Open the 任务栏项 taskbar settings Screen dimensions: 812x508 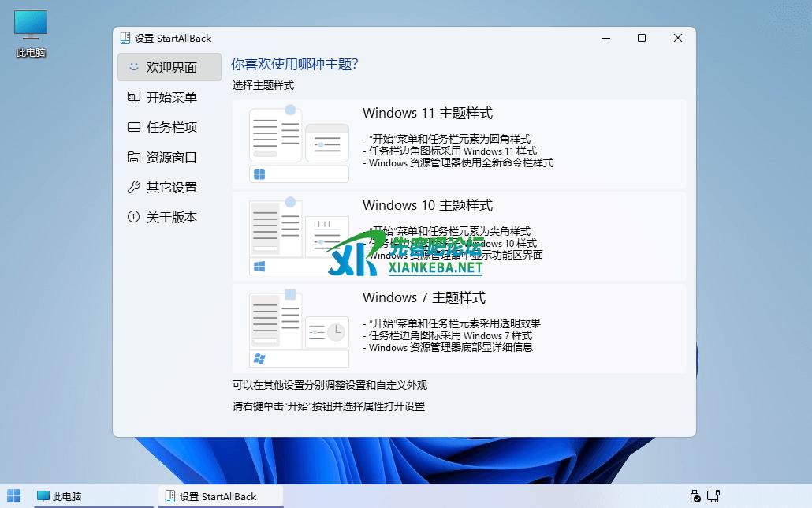[169, 128]
